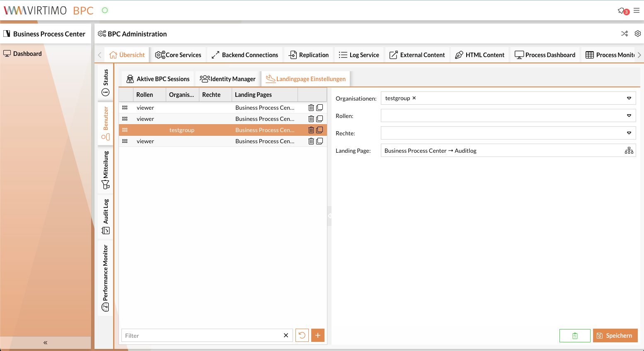
Task: Duplicate the first viewer row entry
Action: [320, 108]
